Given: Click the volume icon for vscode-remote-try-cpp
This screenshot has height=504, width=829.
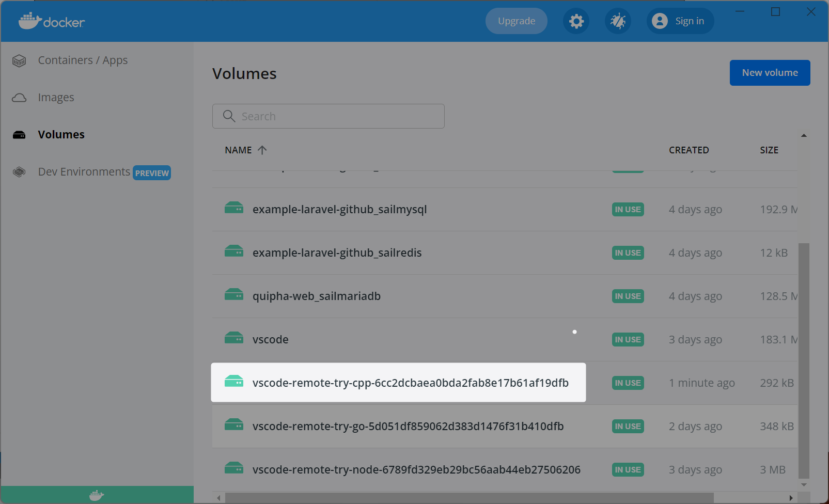Looking at the screenshot, I should (x=234, y=381).
